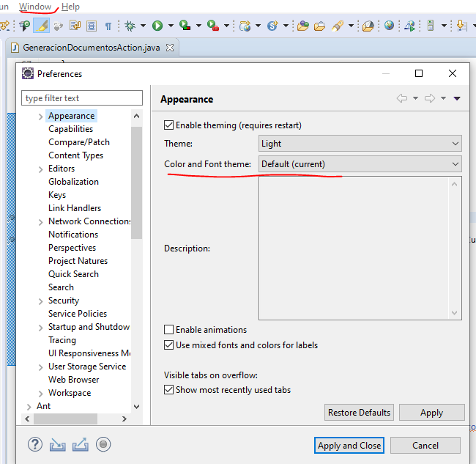Click the tree horizontal scrollbar thumb
The image size is (476, 464).
(66, 419)
